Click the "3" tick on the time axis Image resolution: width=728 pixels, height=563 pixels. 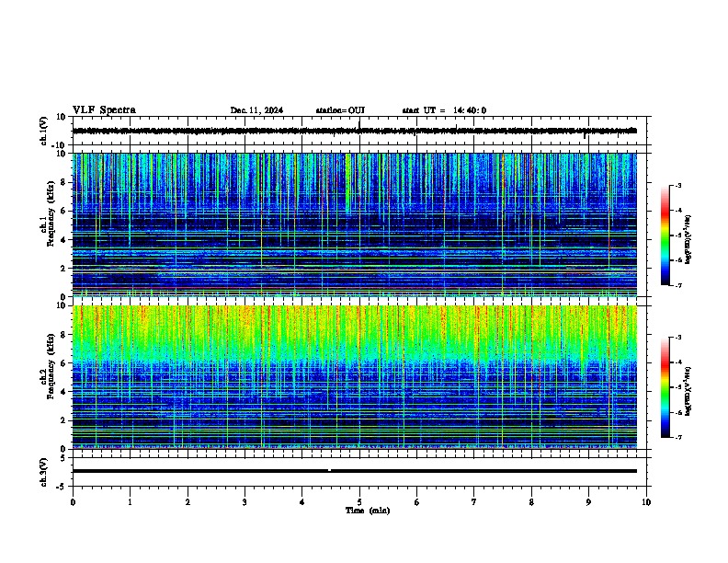point(245,502)
